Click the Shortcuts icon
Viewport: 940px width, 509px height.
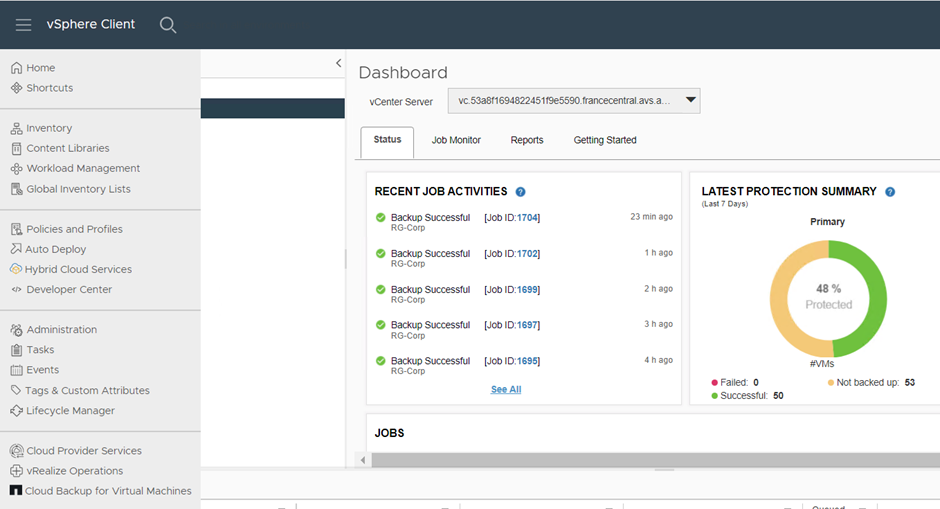pyautogui.click(x=16, y=88)
